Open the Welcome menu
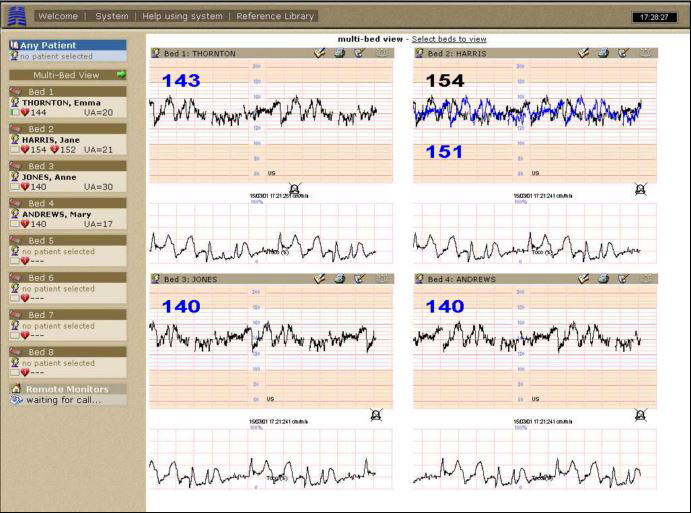 (57, 16)
